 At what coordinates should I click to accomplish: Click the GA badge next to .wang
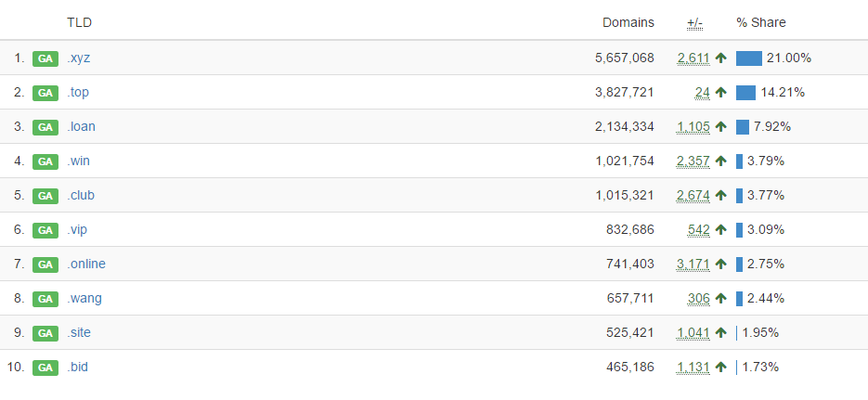tap(45, 299)
